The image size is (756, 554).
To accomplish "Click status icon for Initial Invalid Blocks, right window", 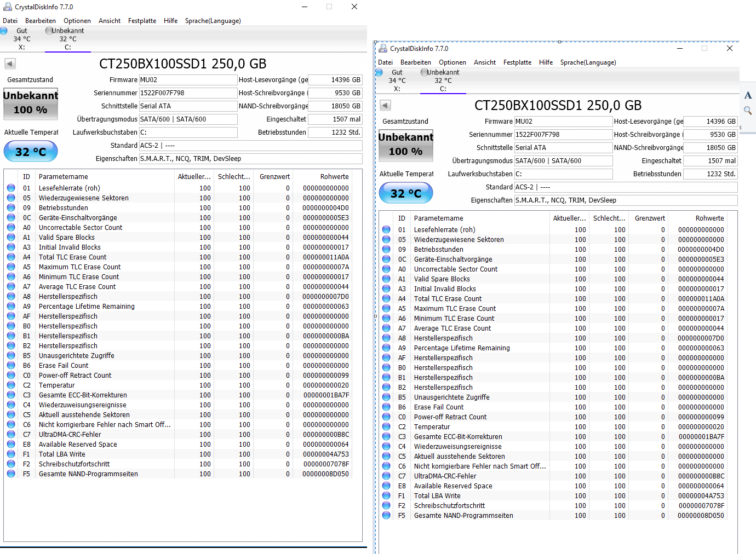I will pyautogui.click(x=386, y=288).
